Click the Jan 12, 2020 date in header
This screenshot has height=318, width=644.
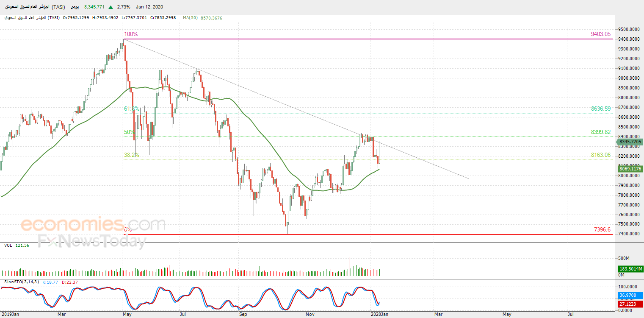[149, 7]
